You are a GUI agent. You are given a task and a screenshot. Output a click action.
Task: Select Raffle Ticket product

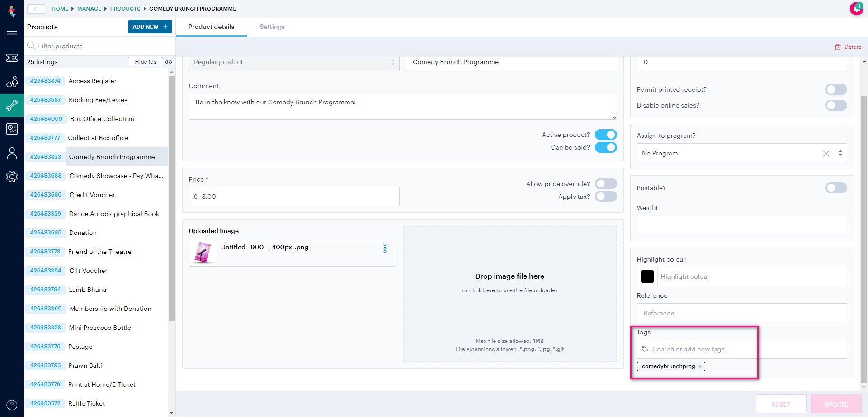[87, 403]
